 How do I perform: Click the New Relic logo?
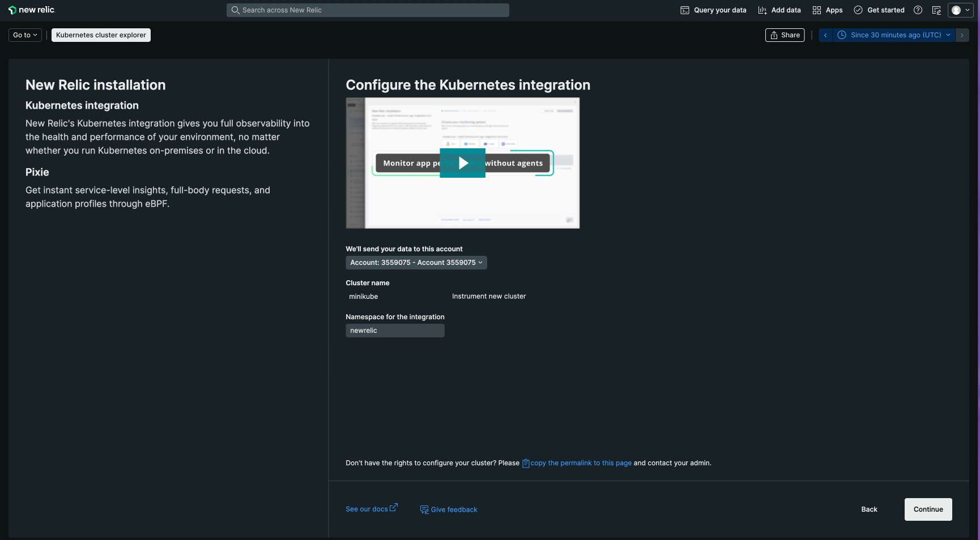pyautogui.click(x=32, y=10)
